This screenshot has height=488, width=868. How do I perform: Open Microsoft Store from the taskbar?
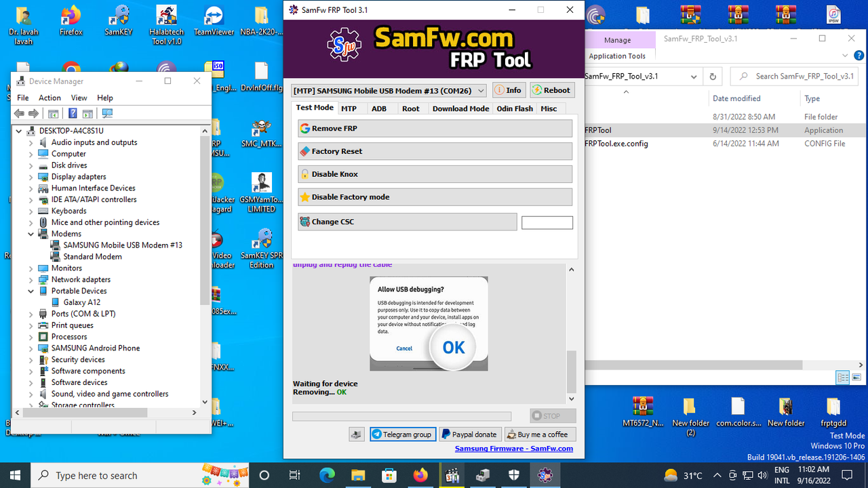coord(389,475)
